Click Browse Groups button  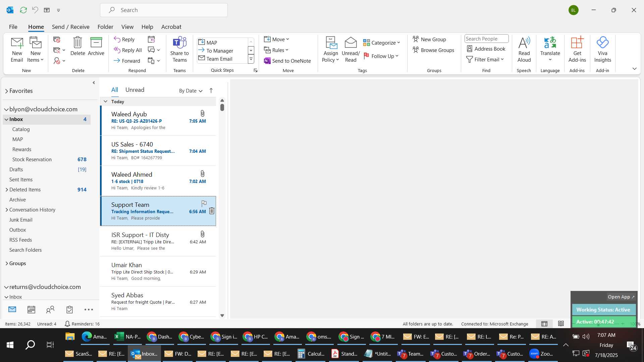pos(433,50)
